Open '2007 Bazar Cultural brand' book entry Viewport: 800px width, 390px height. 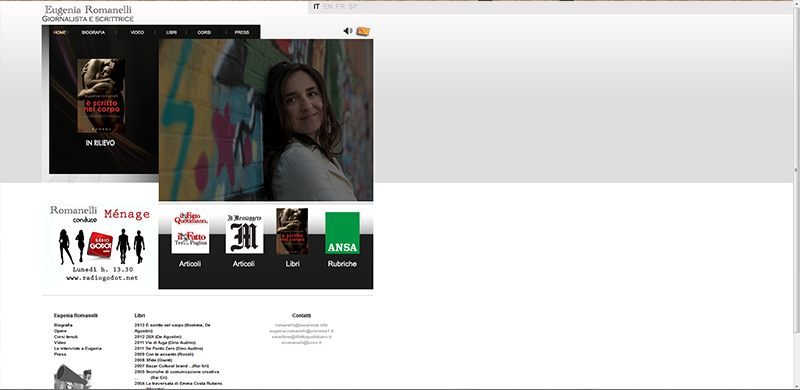tap(171, 366)
